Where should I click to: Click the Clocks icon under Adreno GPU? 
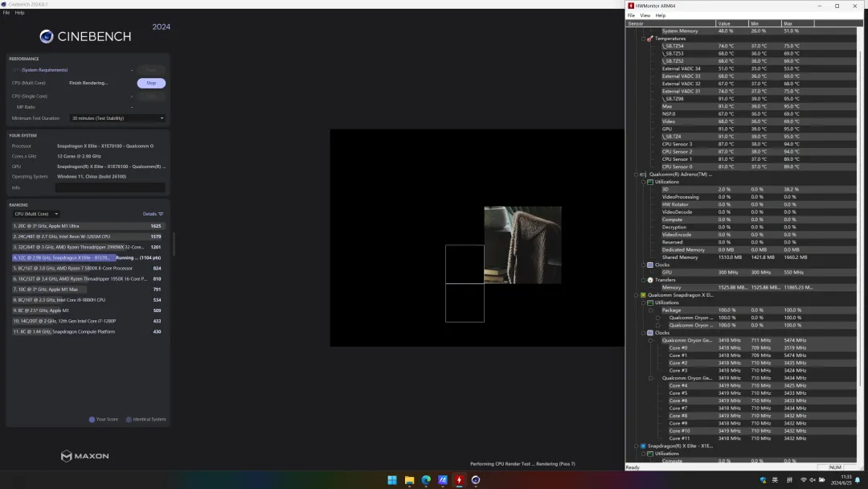(x=650, y=265)
